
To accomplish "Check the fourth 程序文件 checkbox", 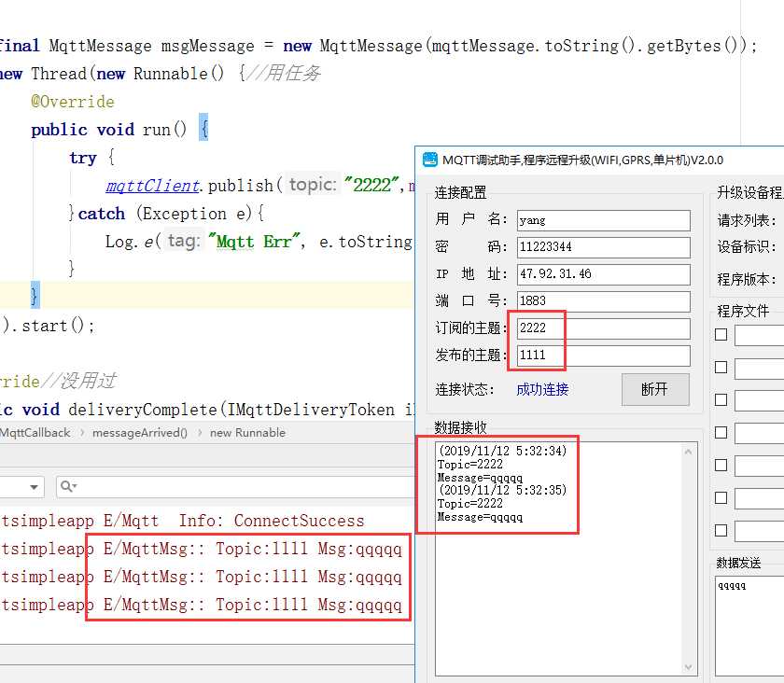I will click(x=721, y=433).
